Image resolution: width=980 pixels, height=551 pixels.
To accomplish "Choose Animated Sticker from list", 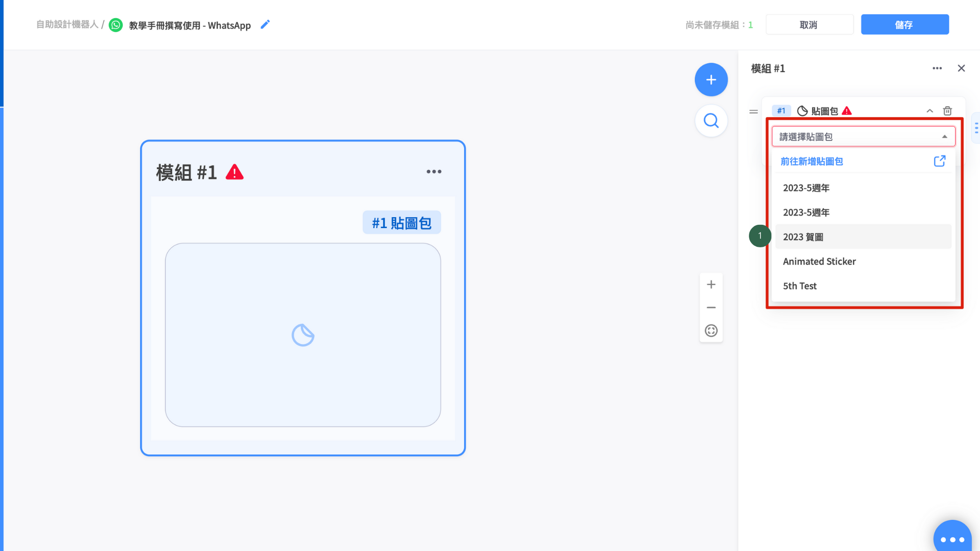I will click(x=819, y=262).
